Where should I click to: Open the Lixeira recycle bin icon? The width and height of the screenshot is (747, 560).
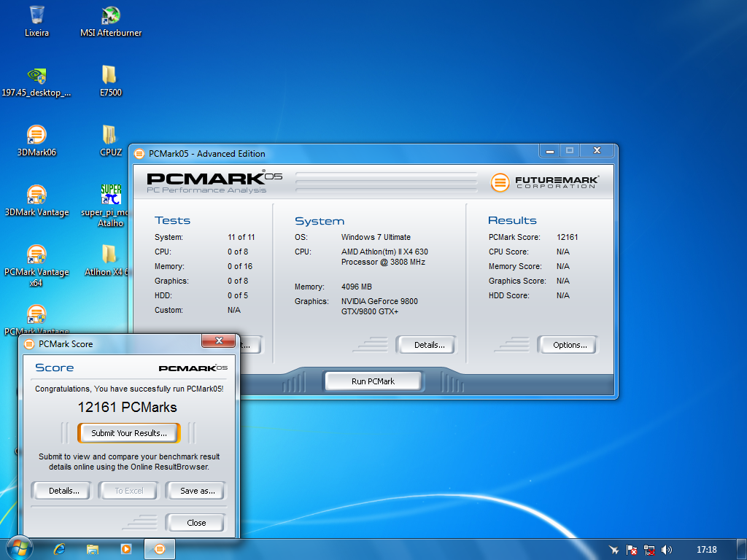point(36,21)
